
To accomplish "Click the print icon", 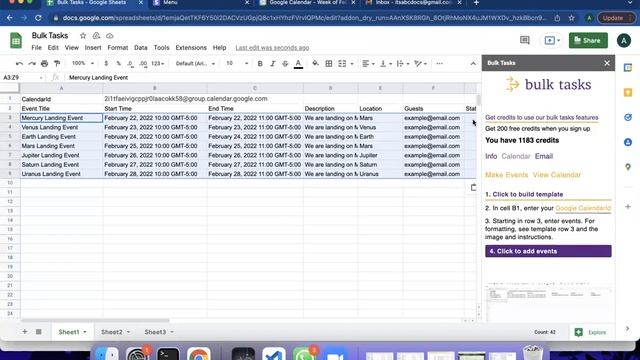I will (x=44, y=64).
